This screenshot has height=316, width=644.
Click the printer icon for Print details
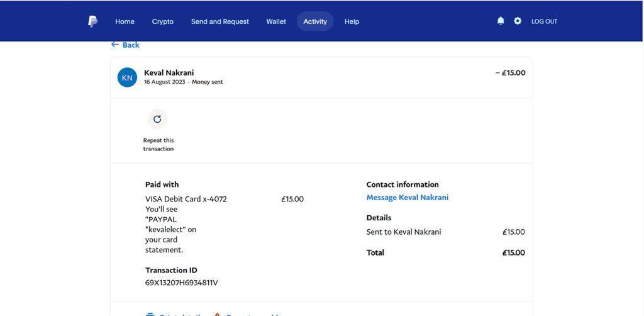pos(150,313)
